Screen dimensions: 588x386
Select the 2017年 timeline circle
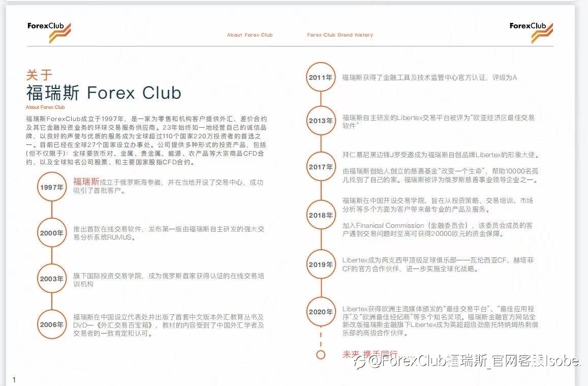point(321,166)
